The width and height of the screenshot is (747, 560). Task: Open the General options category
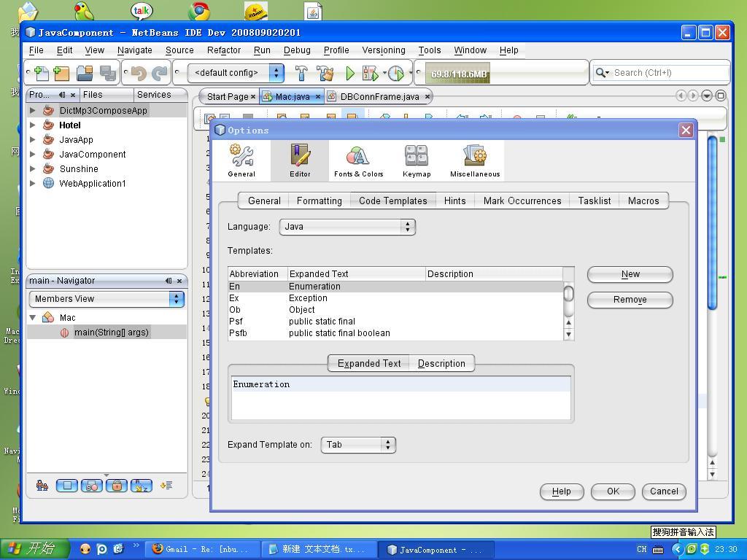pos(241,160)
